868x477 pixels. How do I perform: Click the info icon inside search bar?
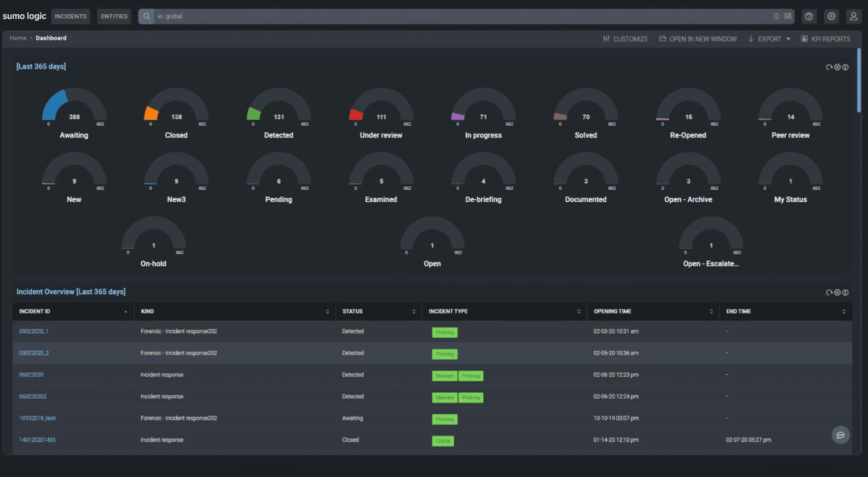point(776,16)
